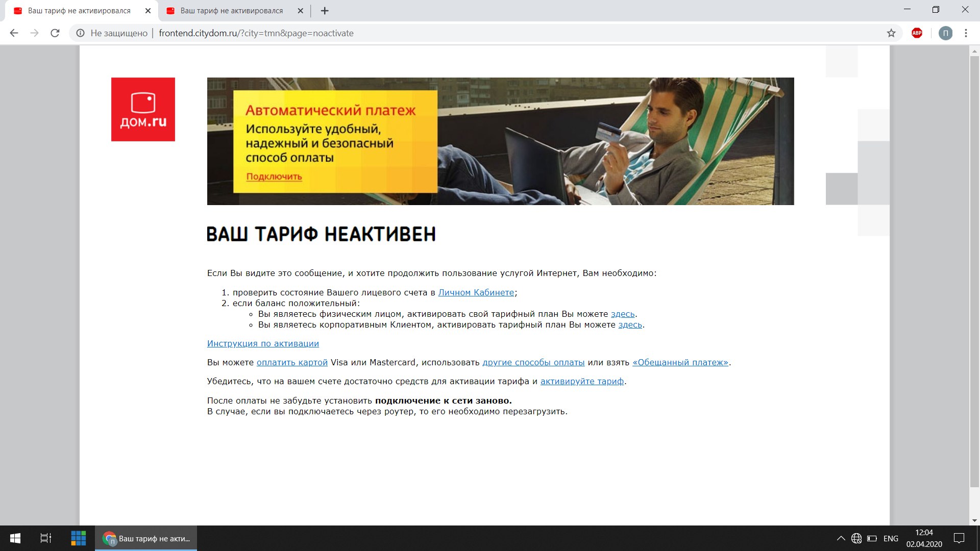The width and height of the screenshot is (980, 551).
Task: Open the clock showing 12:04
Action: (x=924, y=538)
